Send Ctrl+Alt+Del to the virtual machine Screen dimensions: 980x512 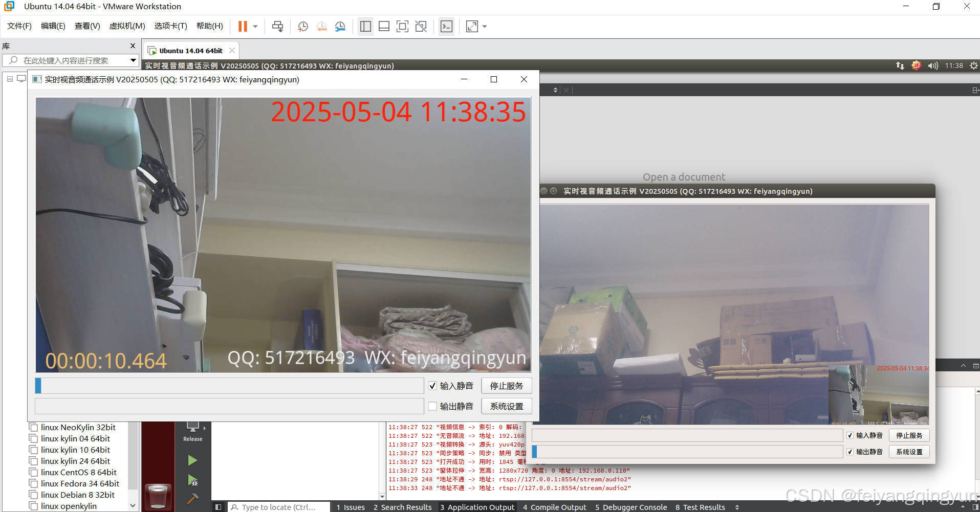coord(277,26)
